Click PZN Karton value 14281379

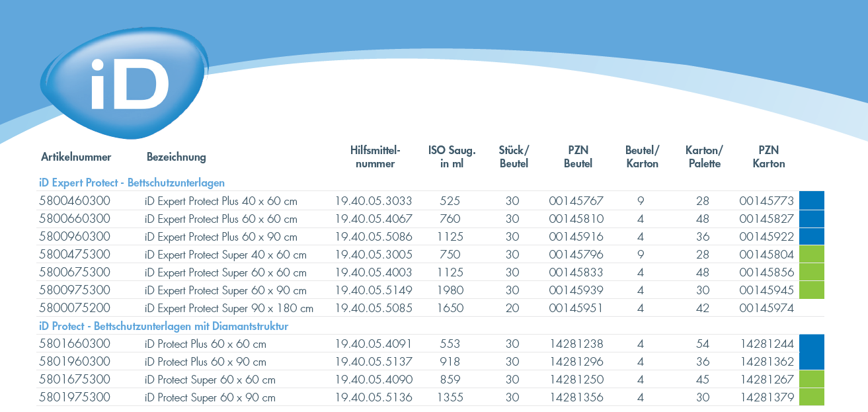[766, 397]
